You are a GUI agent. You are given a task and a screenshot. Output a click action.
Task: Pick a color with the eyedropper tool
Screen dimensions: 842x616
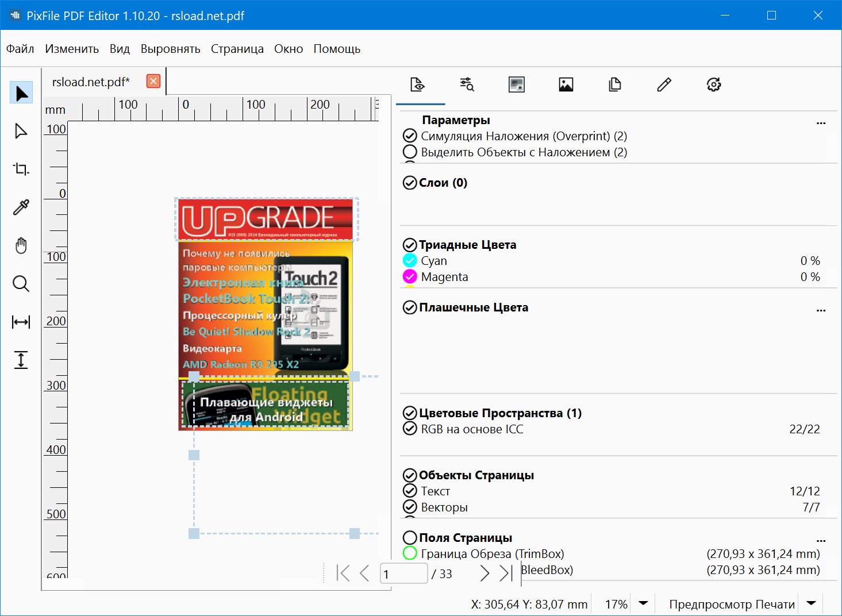21,207
